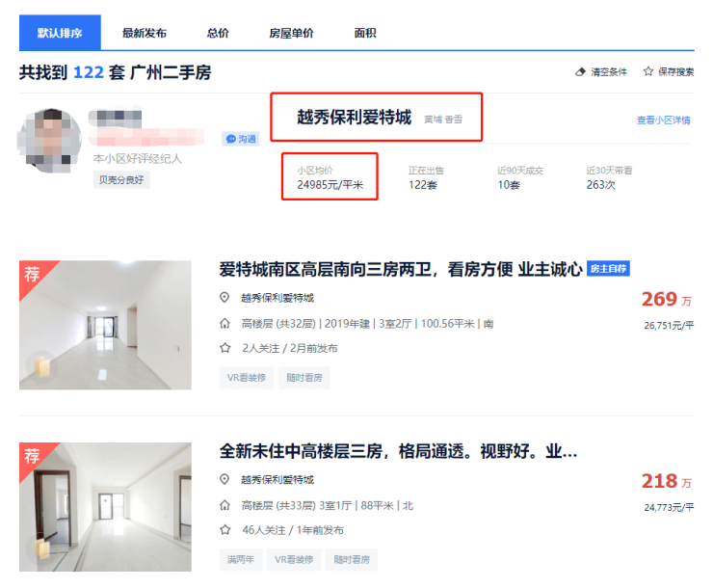Clear filters via 清空条件 text
The height and width of the screenshot is (588, 713).
coord(608,72)
